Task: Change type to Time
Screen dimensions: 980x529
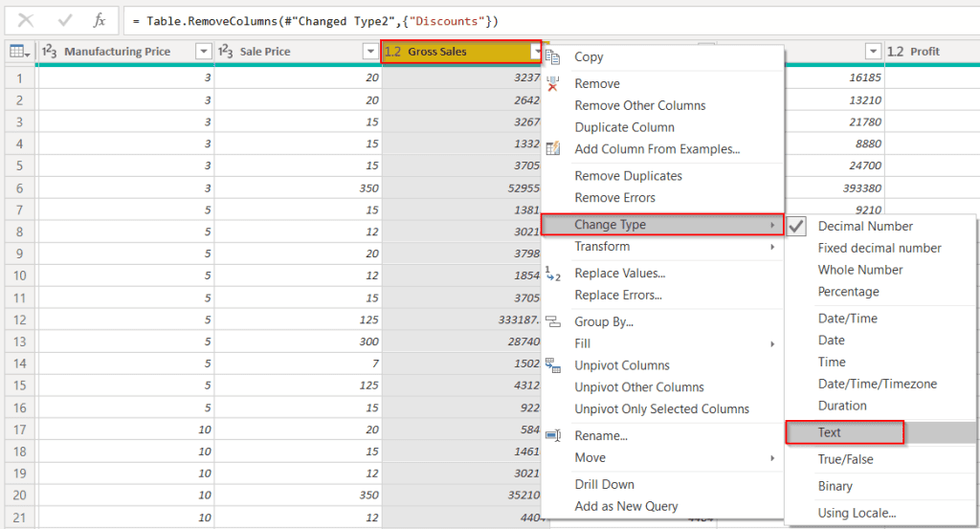Action: pyautogui.click(x=832, y=363)
